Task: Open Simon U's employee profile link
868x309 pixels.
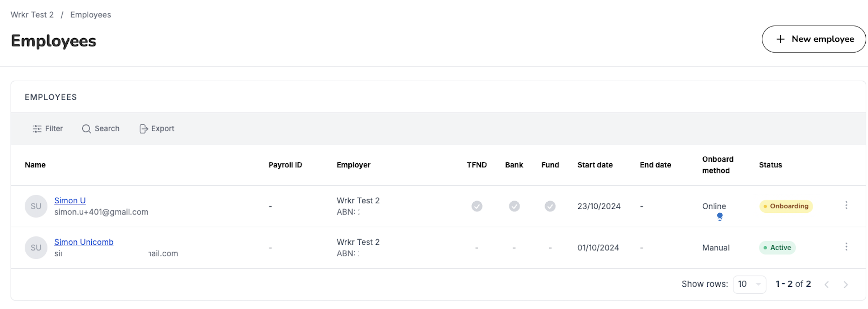Action: coord(70,200)
